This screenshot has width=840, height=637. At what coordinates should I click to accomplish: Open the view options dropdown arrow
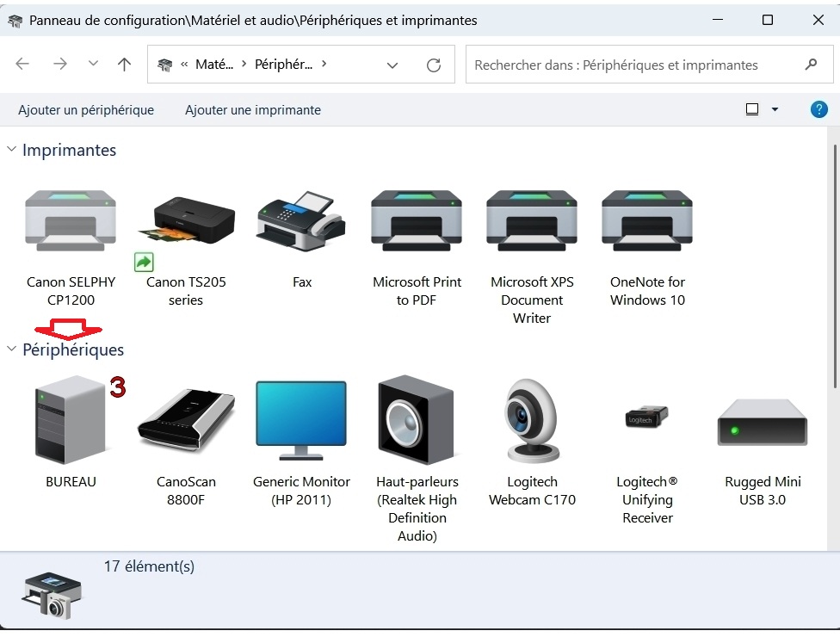[775, 110]
